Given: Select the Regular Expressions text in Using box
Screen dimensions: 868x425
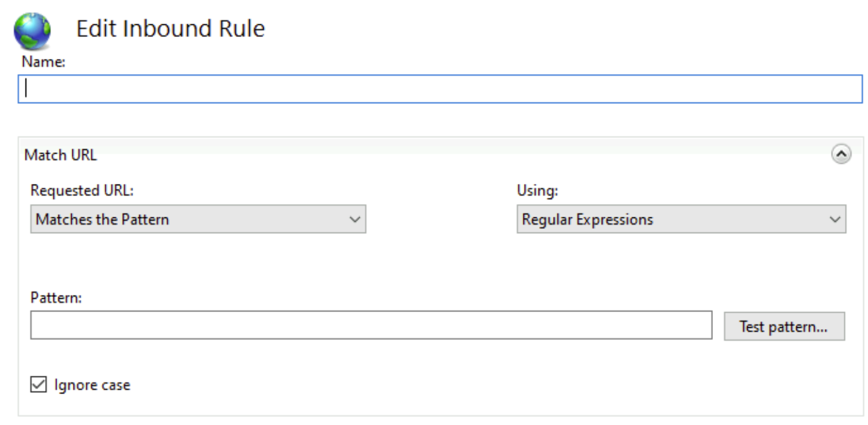Looking at the screenshot, I should pos(587,219).
